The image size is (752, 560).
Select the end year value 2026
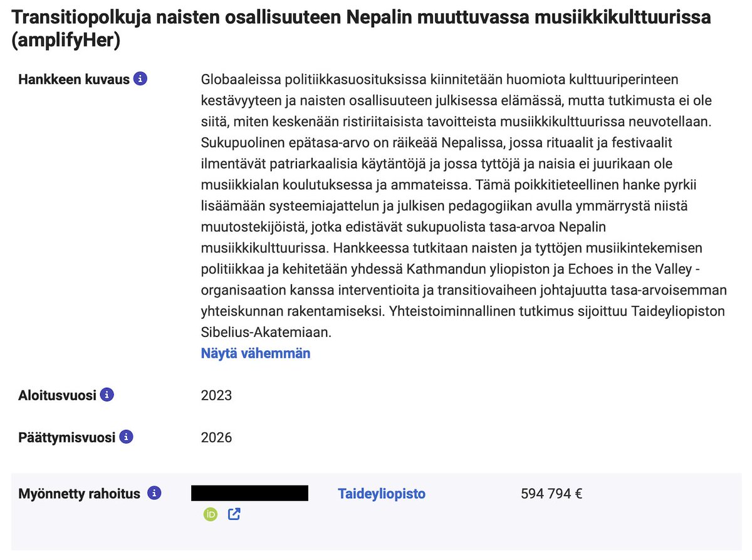click(216, 437)
